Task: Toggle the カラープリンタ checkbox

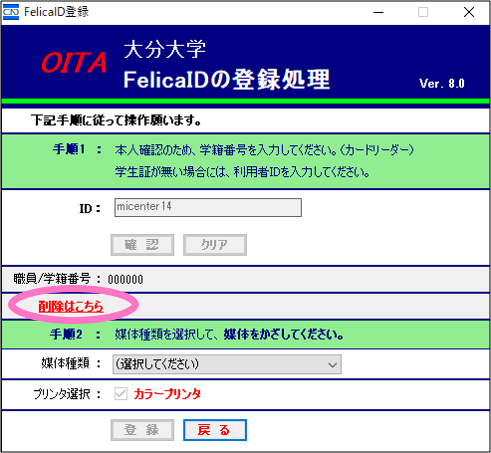Action: 121,394
